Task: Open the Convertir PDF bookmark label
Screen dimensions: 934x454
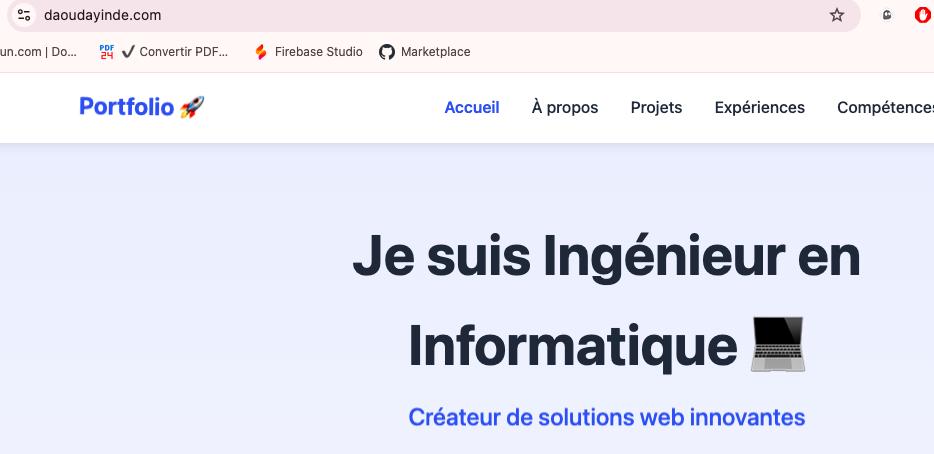Action: pos(183,52)
